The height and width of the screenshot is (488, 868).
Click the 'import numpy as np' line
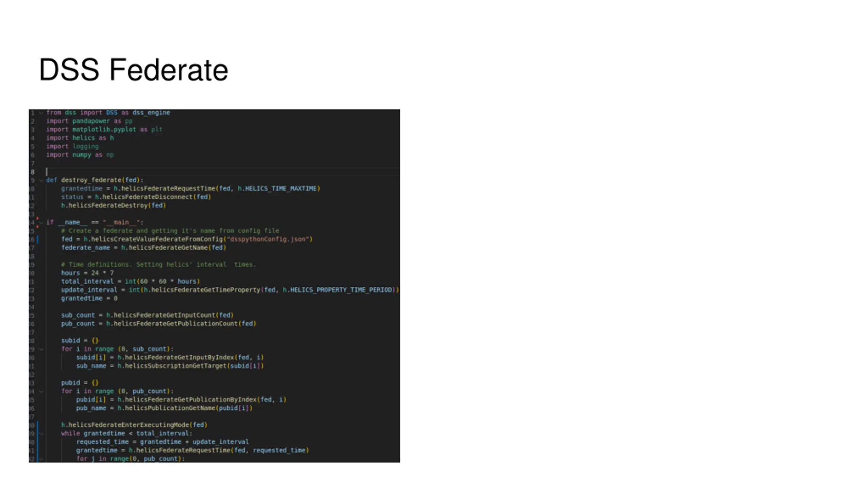point(80,155)
